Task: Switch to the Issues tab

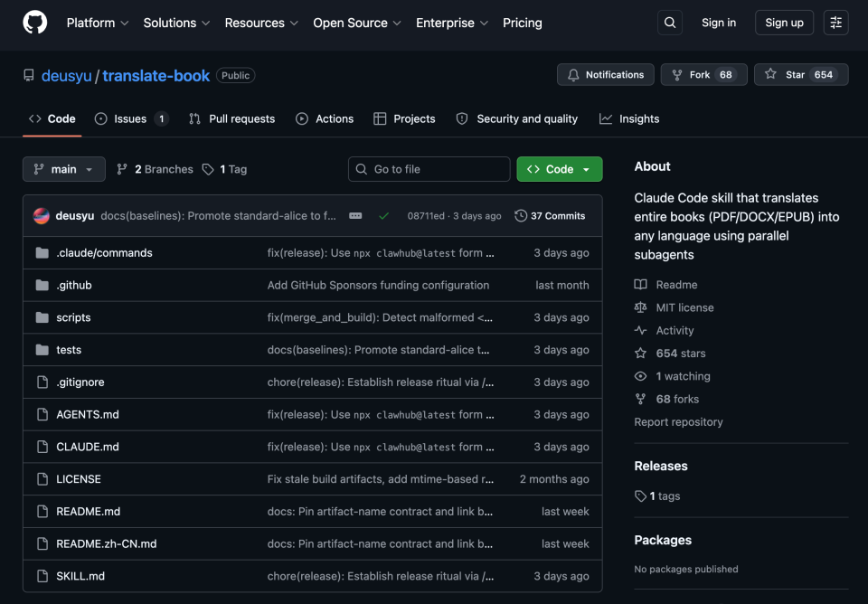Action: point(132,119)
